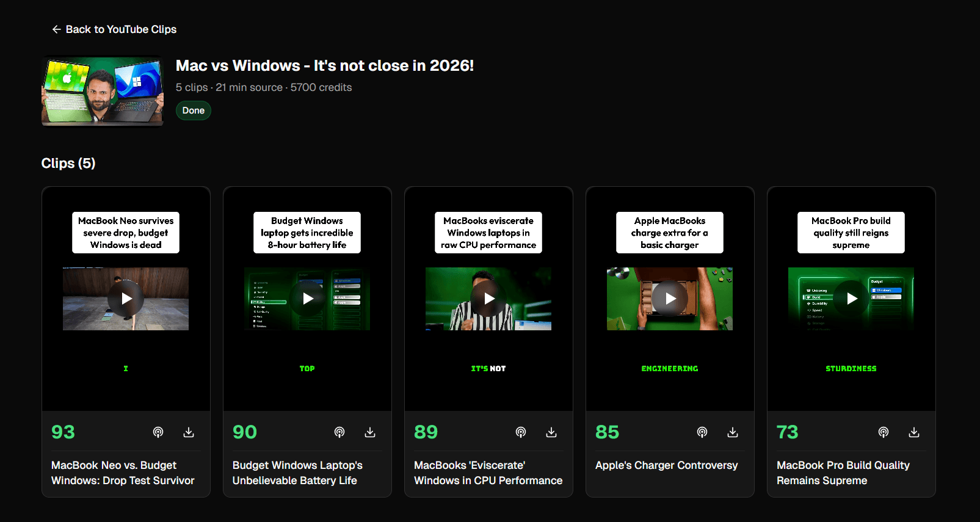Screen dimensions: 980x522
Task: Click publish icon on clip scored 93
Action: coord(158,432)
